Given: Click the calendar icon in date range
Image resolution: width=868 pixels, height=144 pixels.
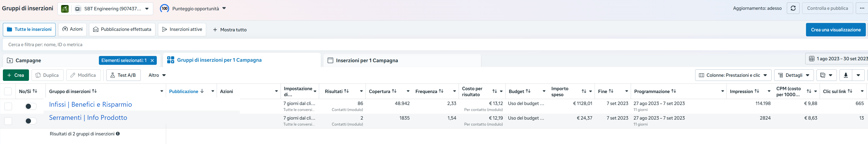Looking at the screenshot, I should pos(812,59).
